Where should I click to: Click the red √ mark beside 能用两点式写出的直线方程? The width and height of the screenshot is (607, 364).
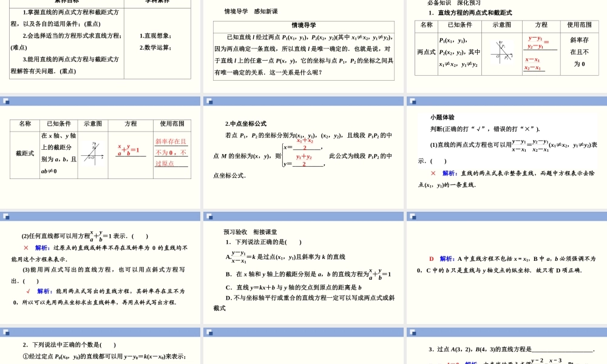(29, 291)
